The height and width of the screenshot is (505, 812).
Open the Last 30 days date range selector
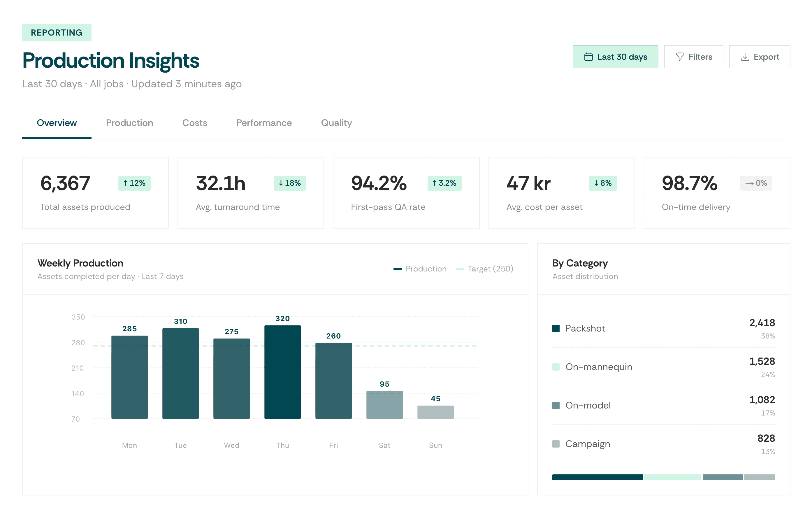pos(615,57)
